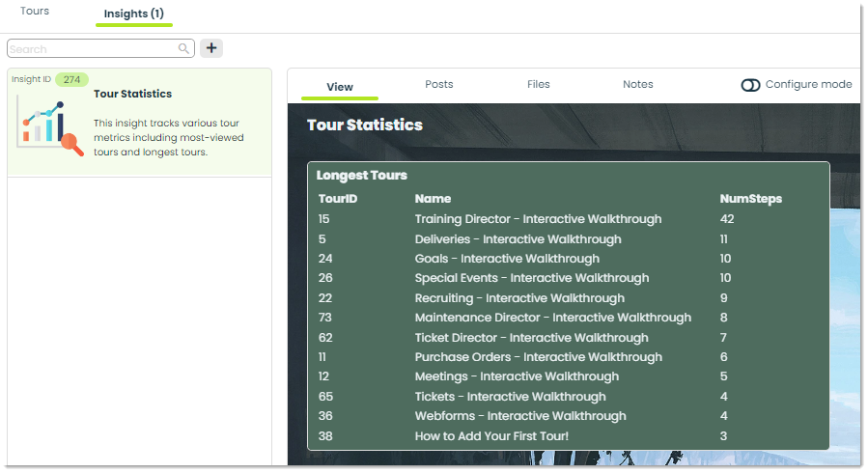Viewport: 868px width, 473px height.
Task: Select the Insights (1) tab
Action: pyautogui.click(x=134, y=14)
